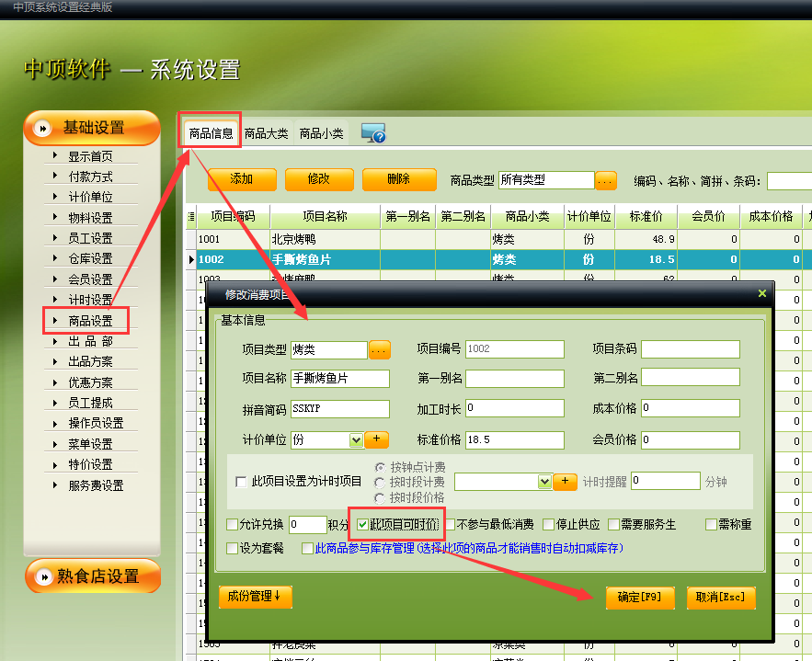Screen dimensions: 812x661
Task: Open 出 品 部 sidebar entry
Action: pos(91,341)
